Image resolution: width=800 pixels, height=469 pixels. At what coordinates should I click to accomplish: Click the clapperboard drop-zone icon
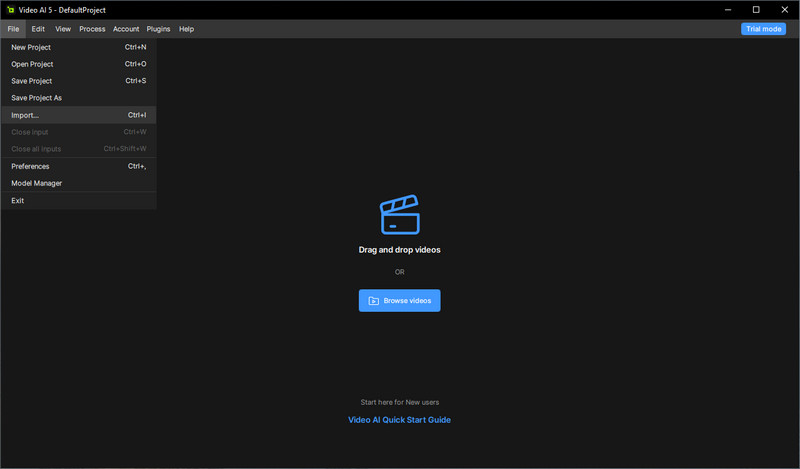coord(399,214)
